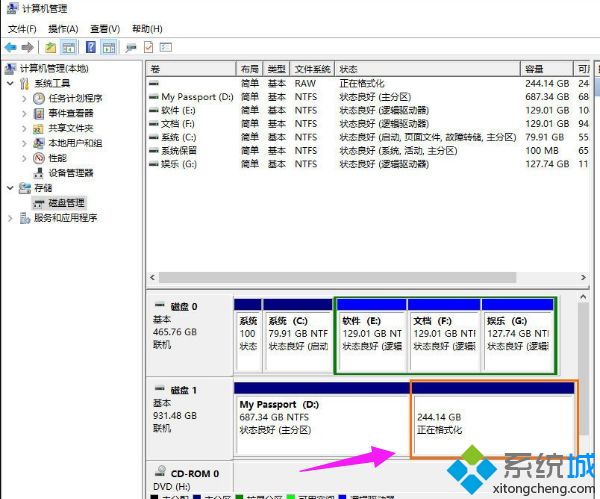Select 软件 (E:) volume row

(369, 110)
